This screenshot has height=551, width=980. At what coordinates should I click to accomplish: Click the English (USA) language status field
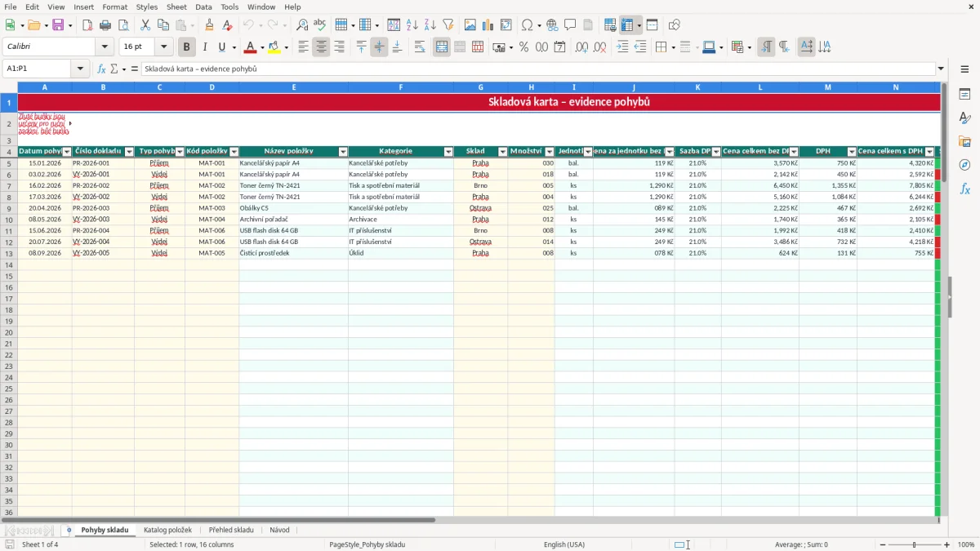(564, 544)
